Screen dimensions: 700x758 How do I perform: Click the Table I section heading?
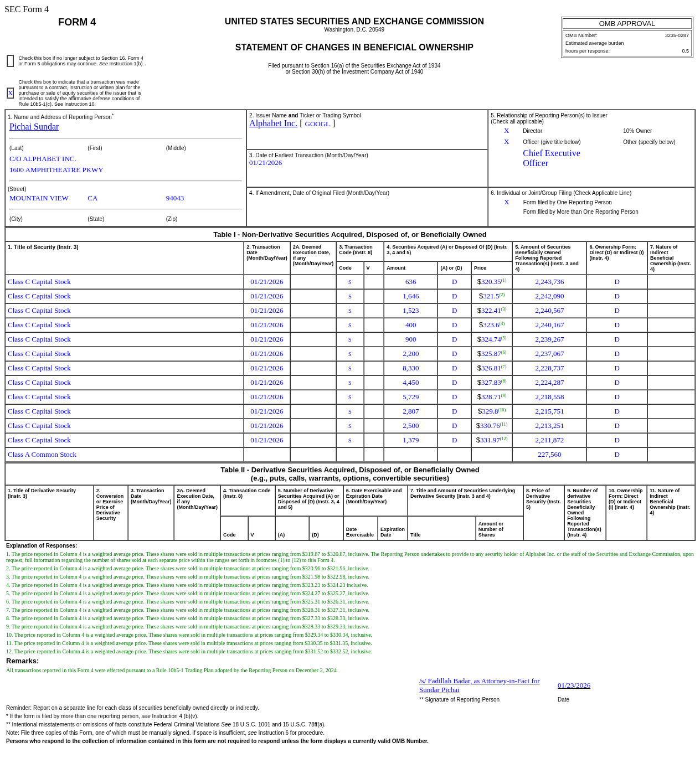(350, 235)
